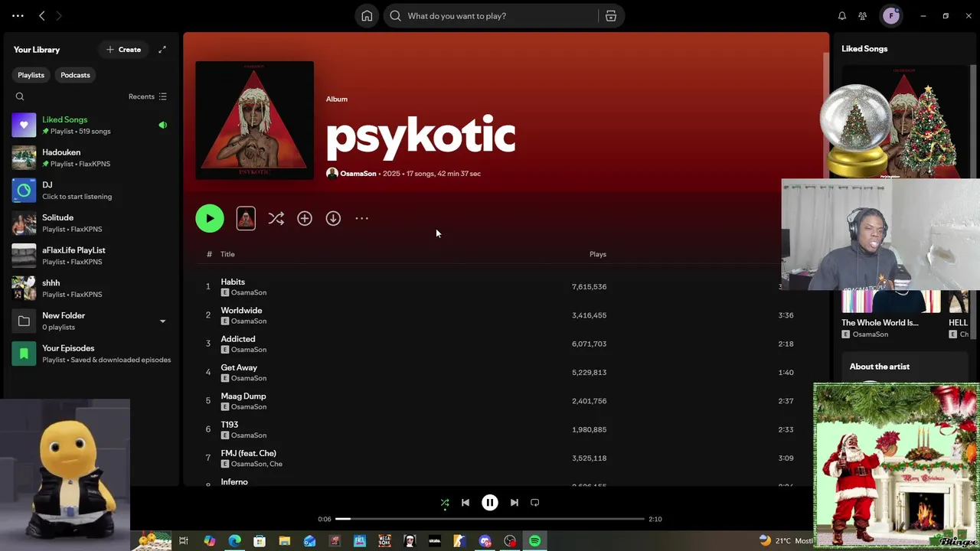This screenshot has width=980, height=551.
Task: Open the three-dot app menu at top left
Action: tap(18, 15)
